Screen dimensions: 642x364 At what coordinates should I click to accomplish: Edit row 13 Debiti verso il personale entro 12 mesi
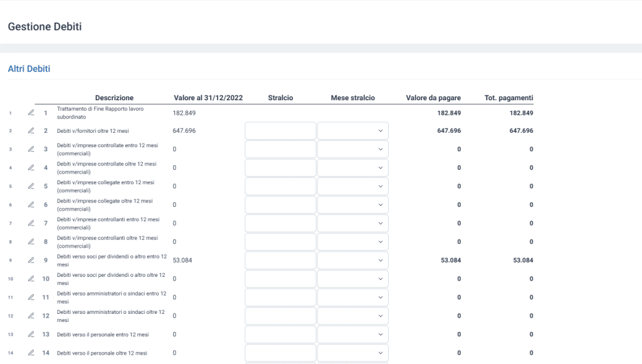31,334
